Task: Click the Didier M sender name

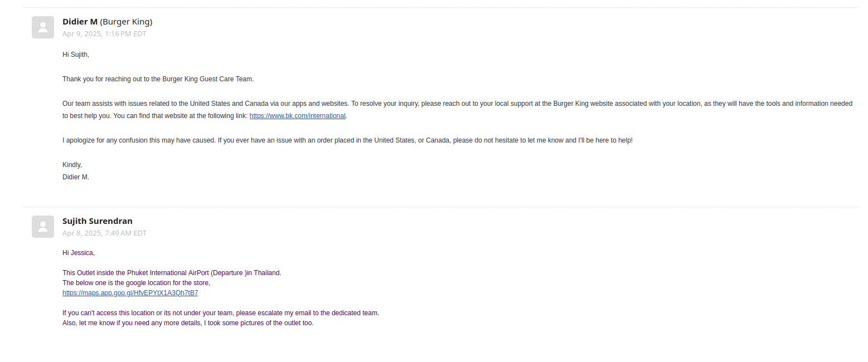Action: [80, 22]
